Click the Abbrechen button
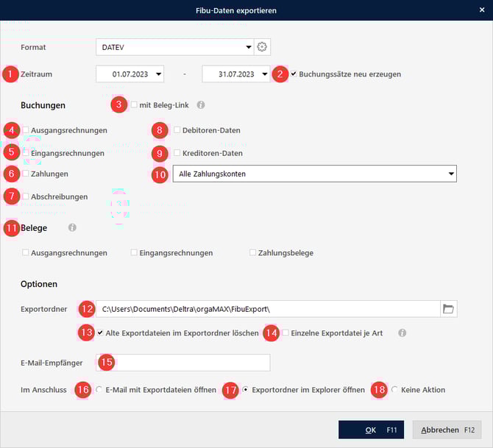Screen dimensions: 493x448 point(447,430)
